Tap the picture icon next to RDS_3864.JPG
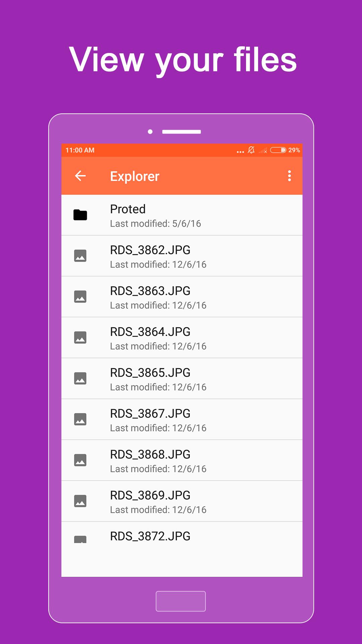Viewport: 362px width, 644px height. (80, 338)
